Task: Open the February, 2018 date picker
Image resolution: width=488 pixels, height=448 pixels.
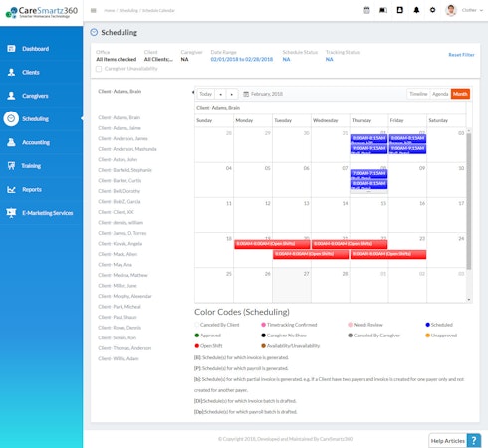Action: [x=263, y=94]
